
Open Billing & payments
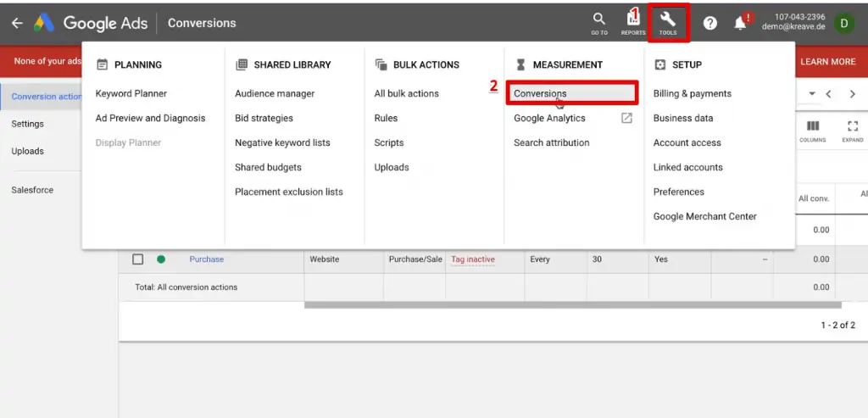692,93
